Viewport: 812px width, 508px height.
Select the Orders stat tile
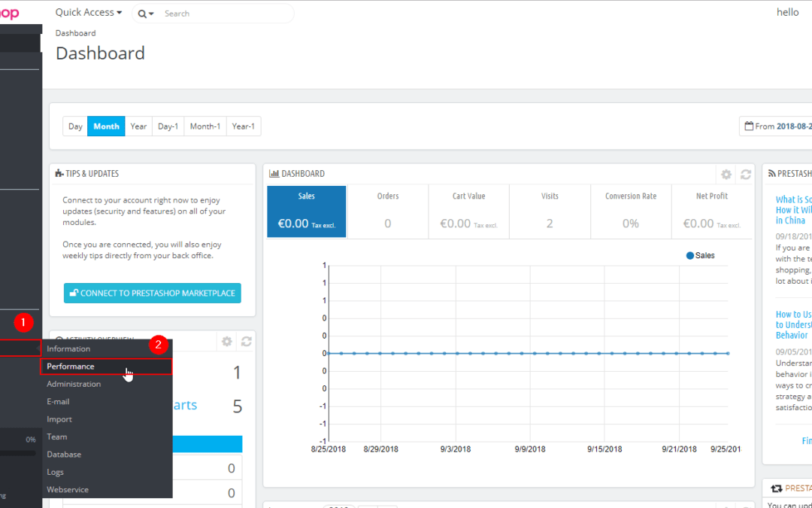pos(387,211)
